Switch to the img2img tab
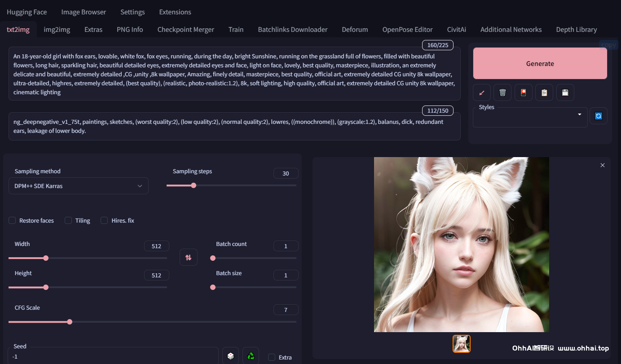The image size is (621, 364). point(57,30)
